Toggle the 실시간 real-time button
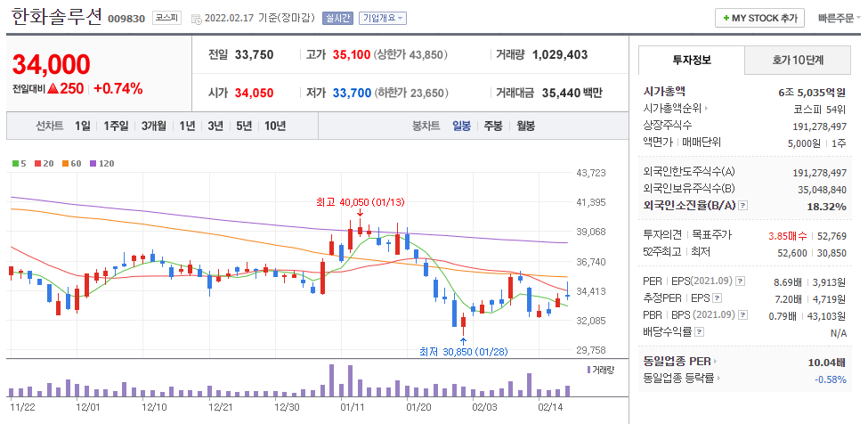The height and width of the screenshot is (424, 868). coord(337,18)
